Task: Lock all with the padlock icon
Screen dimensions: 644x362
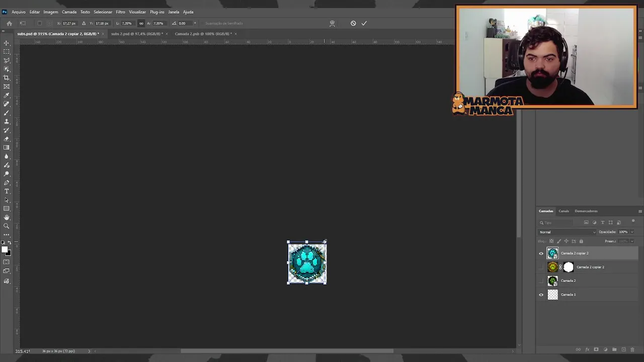Action: pyautogui.click(x=581, y=241)
